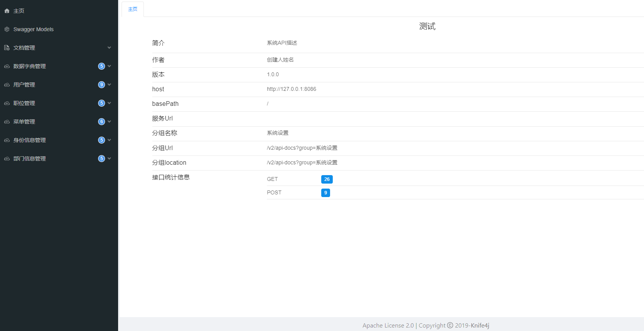
Task: Click the count badge 5 on 职位管理
Action: click(102, 103)
